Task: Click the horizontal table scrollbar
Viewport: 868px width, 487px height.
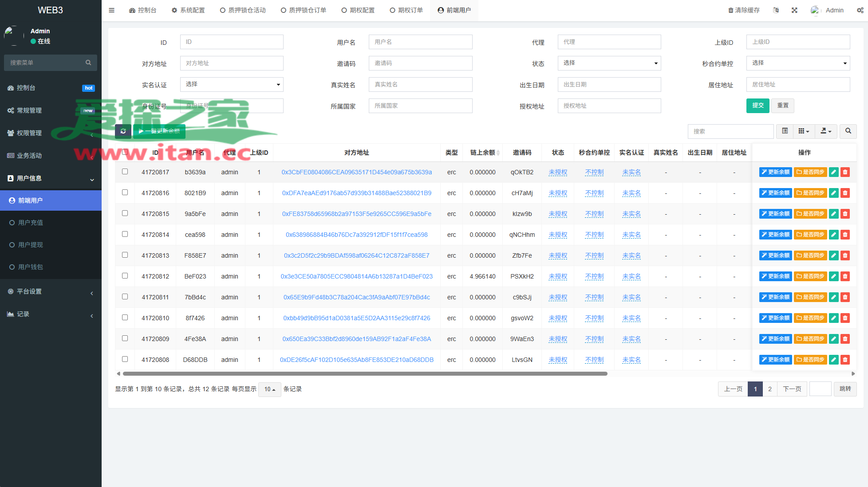Action: click(x=365, y=374)
